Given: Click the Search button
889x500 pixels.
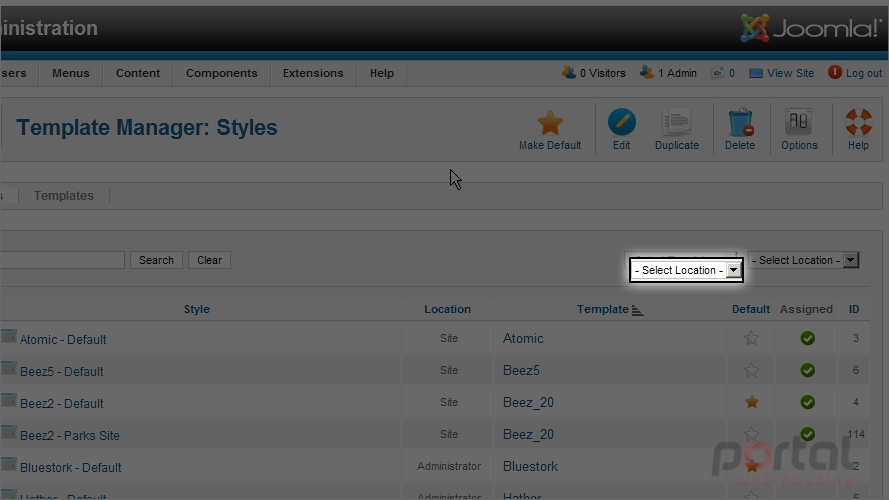Looking at the screenshot, I should pos(156,260).
